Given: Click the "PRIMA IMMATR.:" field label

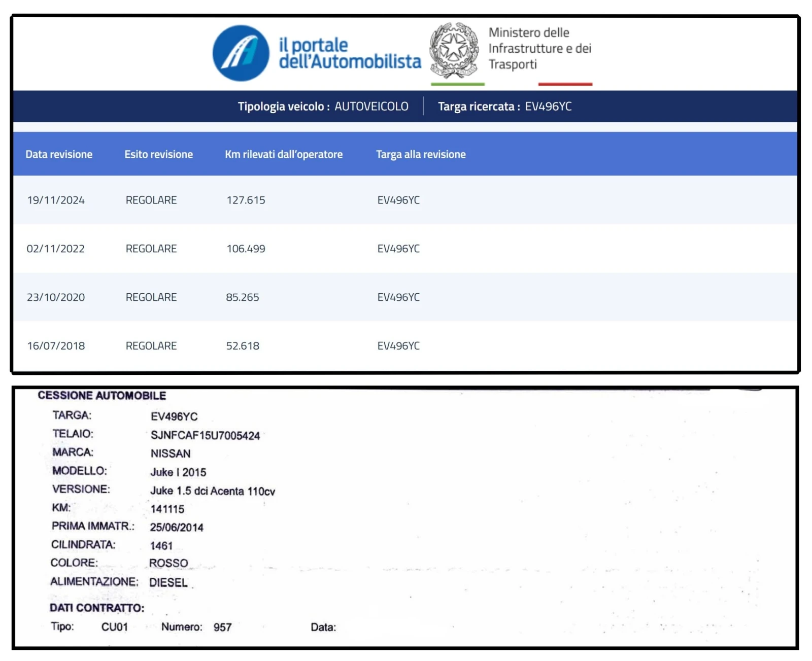Looking at the screenshot, I should point(93,527).
